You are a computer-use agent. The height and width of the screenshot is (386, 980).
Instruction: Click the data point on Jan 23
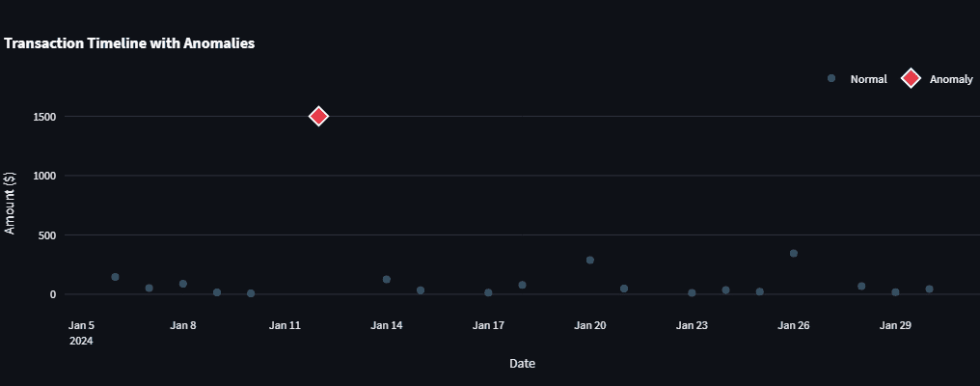coord(692,293)
